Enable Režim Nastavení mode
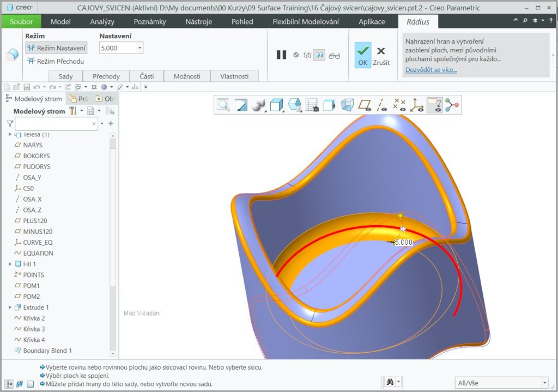The width and height of the screenshot is (558, 392). coord(56,47)
